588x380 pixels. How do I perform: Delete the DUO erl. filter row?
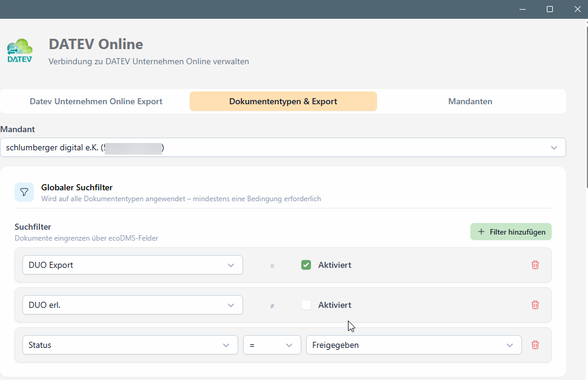point(535,305)
